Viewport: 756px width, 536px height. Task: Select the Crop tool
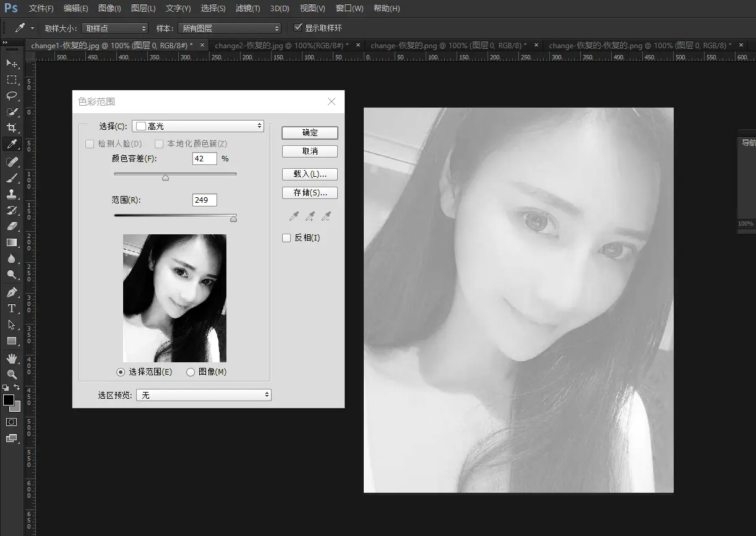click(x=12, y=128)
